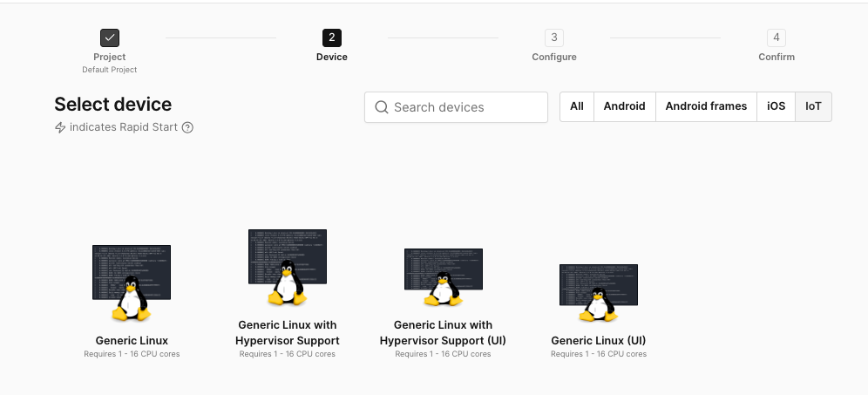Click the 'Confirm' step label

pyautogui.click(x=776, y=57)
